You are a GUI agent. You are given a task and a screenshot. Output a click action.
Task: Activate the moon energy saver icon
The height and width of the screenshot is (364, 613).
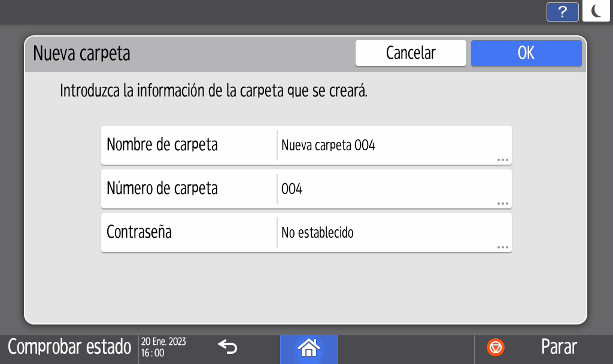click(596, 12)
